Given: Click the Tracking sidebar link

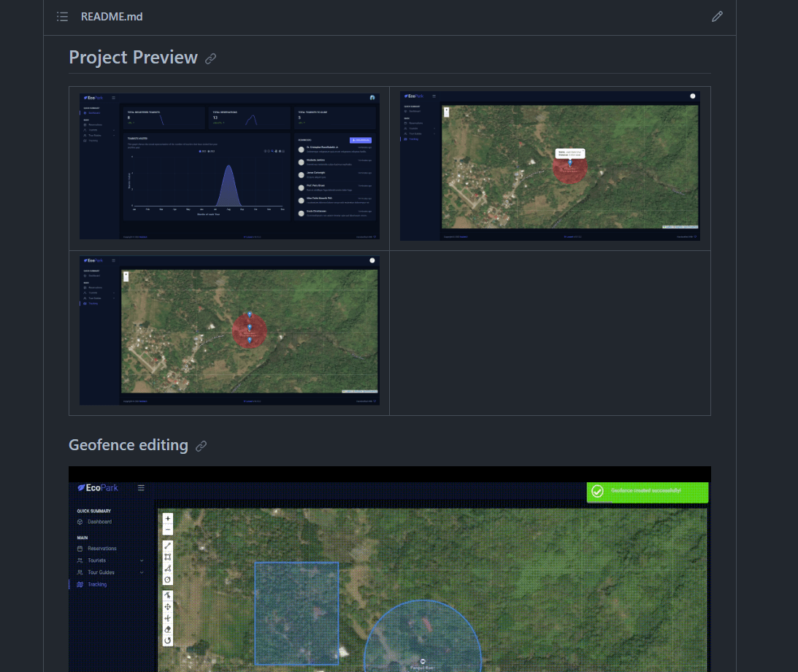Looking at the screenshot, I should click(97, 584).
